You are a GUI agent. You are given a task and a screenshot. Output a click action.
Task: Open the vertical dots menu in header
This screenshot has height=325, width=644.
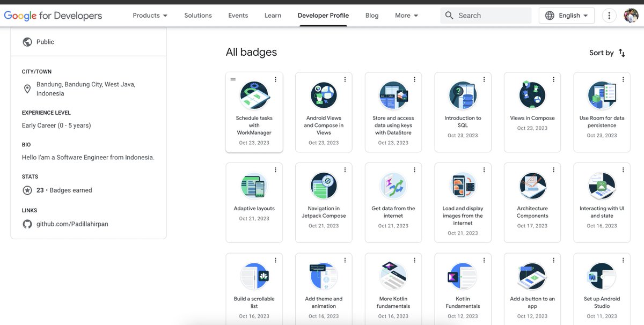(609, 16)
